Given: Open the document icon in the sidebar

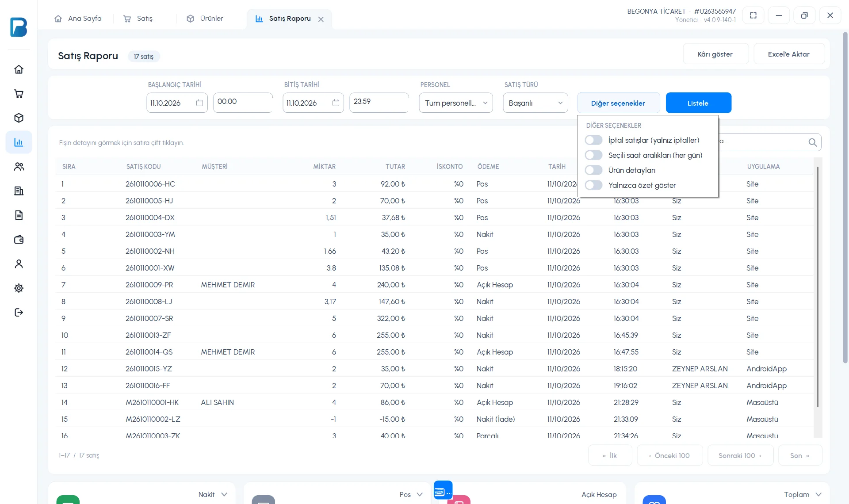Looking at the screenshot, I should (x=19, y=215).
